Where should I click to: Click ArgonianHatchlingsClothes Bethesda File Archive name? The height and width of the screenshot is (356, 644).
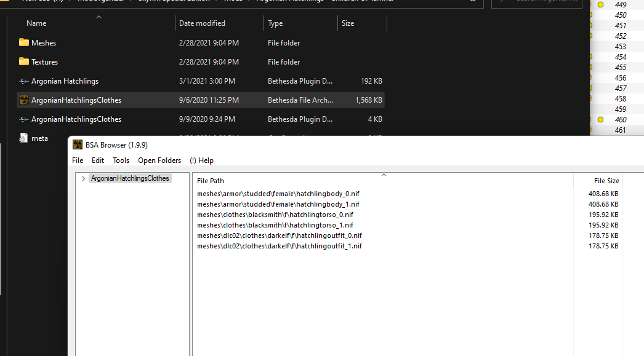pos(76,100)
